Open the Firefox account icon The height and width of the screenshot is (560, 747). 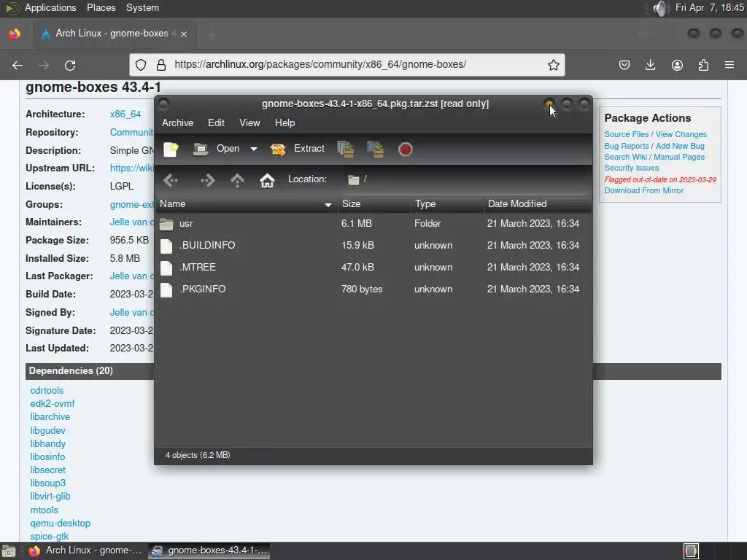677,65
